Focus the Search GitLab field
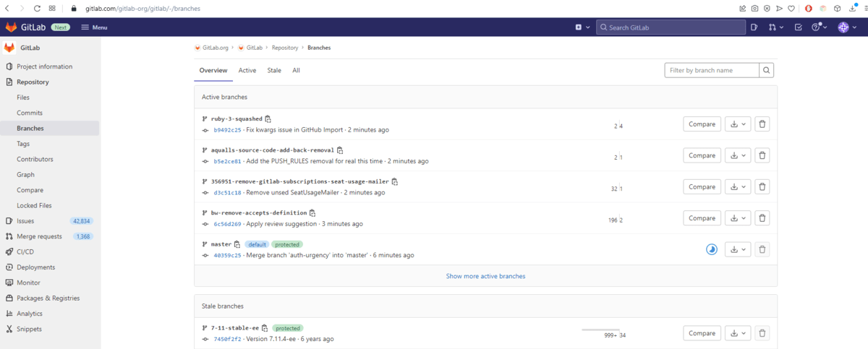Screen dimensions: 868x349 tap(671, 27)
